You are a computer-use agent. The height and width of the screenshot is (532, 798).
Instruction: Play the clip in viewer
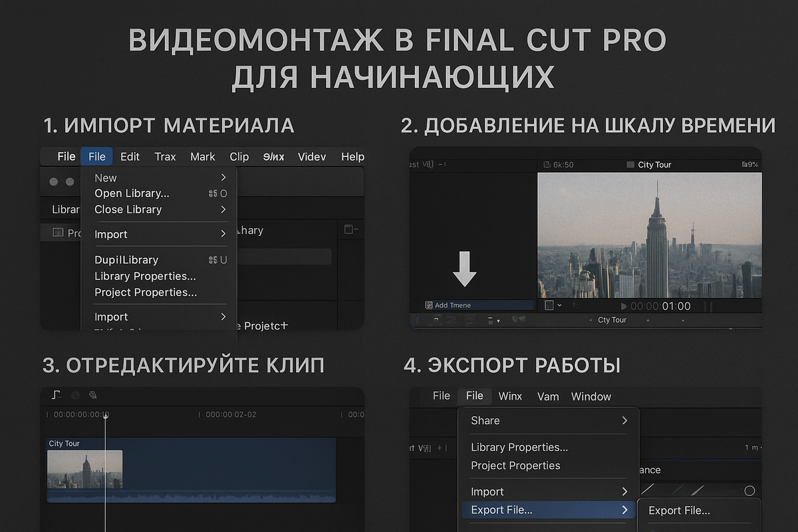pyautogui.click(x=623, y=307)
